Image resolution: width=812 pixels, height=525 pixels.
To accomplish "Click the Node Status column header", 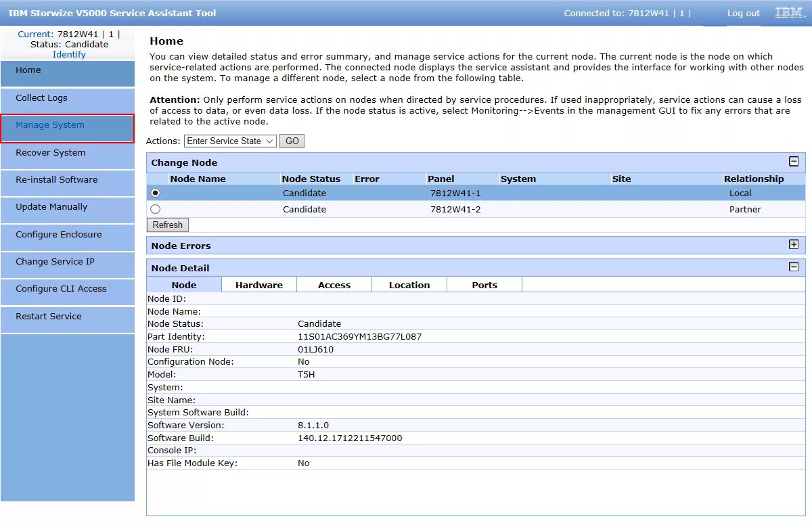I will point(311,179).
